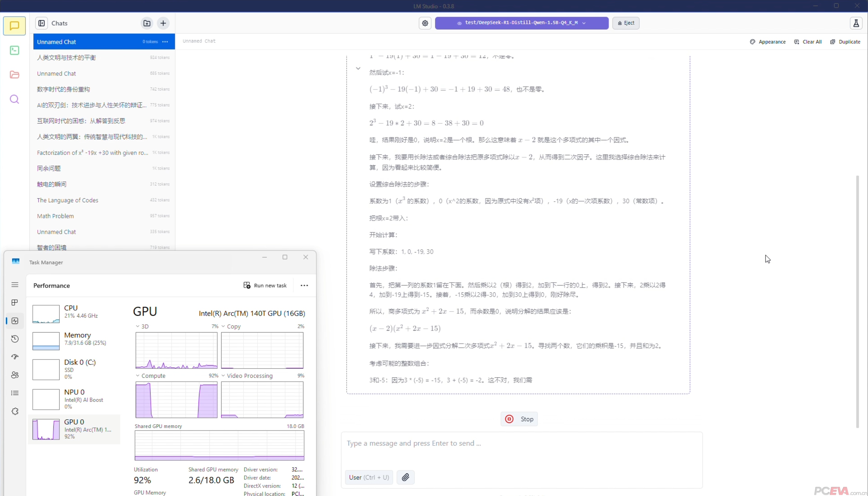
Task: Open Appearance settings
Action: click(x=768, y=42)
